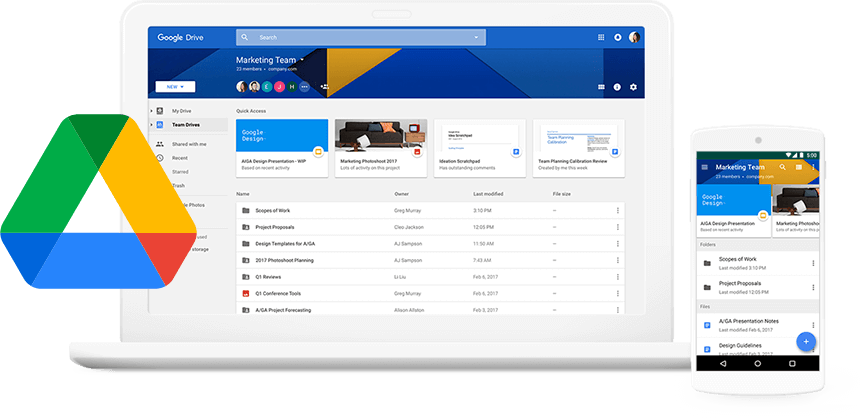Open the NEW dropdown button
Screen dimensions: 860x418
pyautogui.click(x=175, y=87)
